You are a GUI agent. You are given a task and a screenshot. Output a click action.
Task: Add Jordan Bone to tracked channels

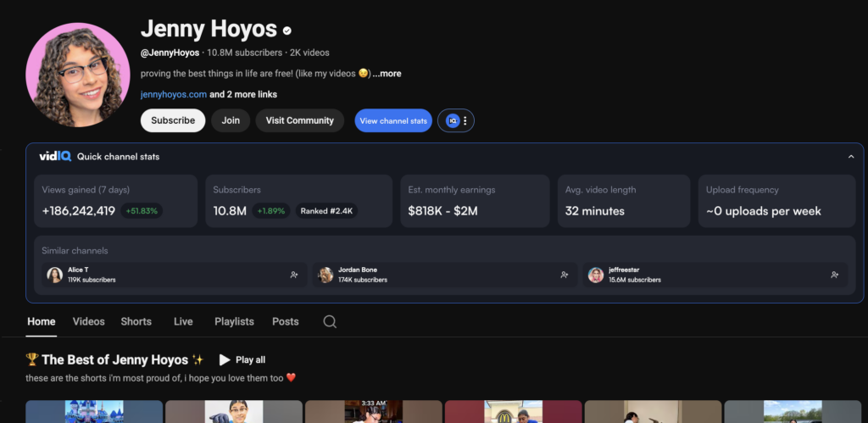(x=564, y=275)
